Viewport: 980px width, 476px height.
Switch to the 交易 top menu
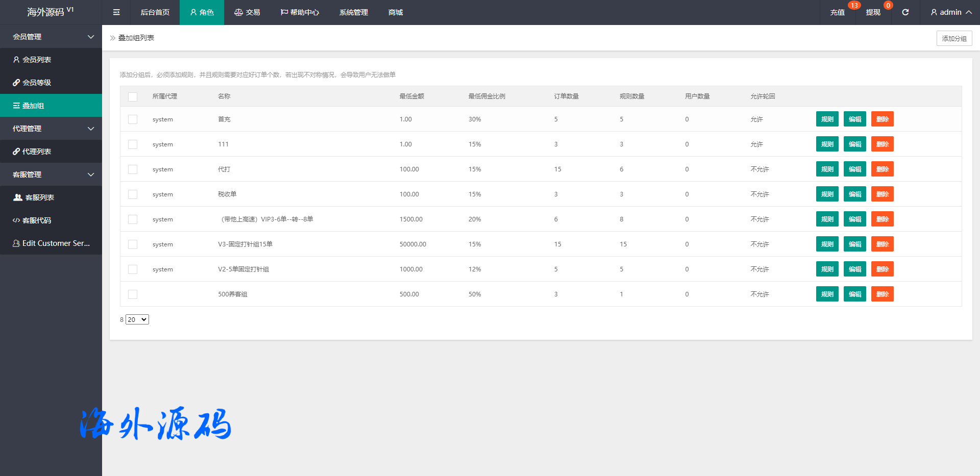pyautogui.click(x=247, y=12)
